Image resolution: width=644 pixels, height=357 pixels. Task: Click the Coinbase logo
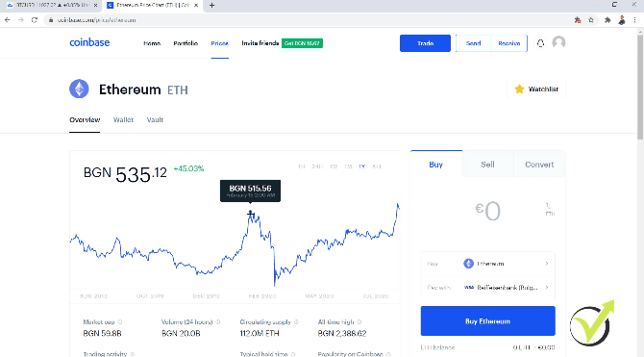pyautogui.click(x=89, y=42)
